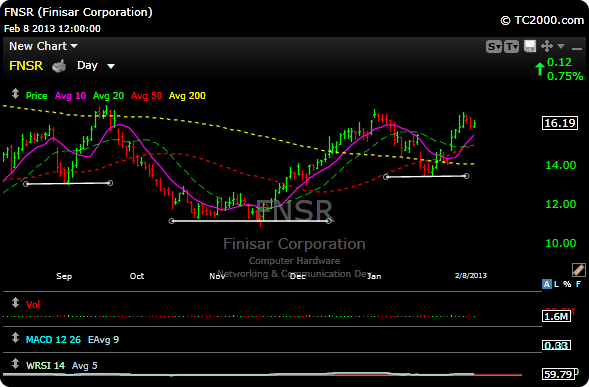Click the 10.00 price axis label
The height and width of the screenshot is (387, 589).
point(560,243)
